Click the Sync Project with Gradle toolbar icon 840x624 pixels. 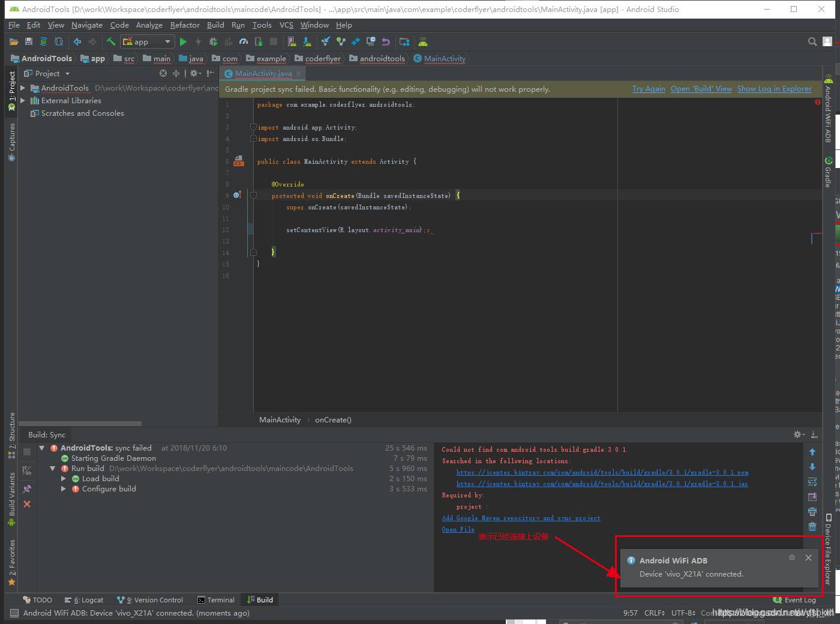pos(43,41)
